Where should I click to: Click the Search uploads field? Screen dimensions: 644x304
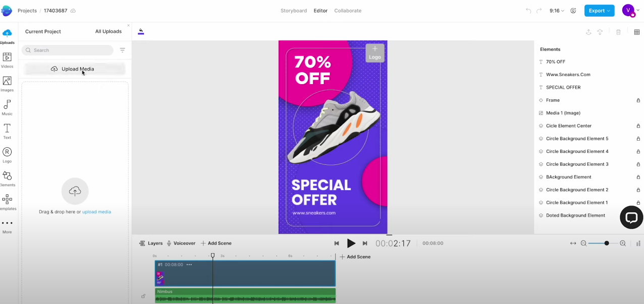coord(68,50)
